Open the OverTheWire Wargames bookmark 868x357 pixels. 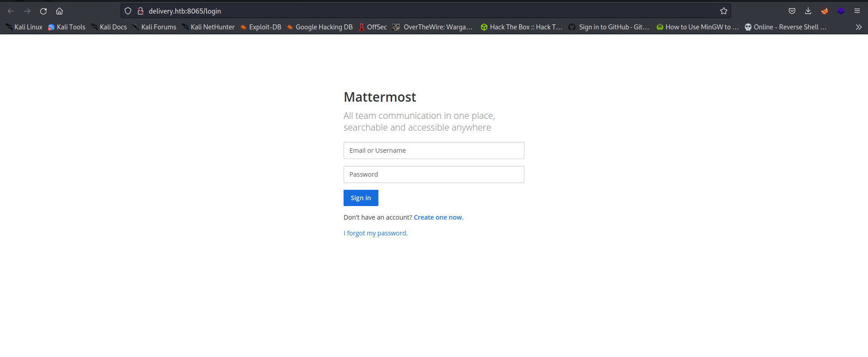(433, 27)
